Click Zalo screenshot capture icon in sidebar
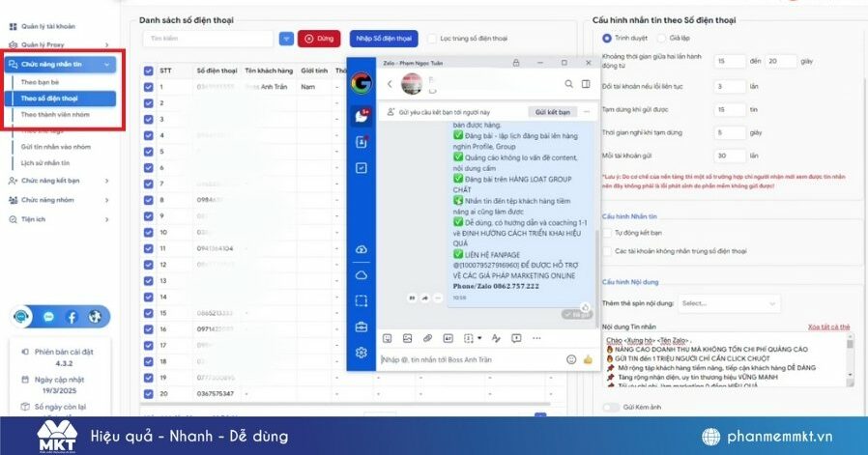Screen dimensions: 868x455 coord(361,301)
